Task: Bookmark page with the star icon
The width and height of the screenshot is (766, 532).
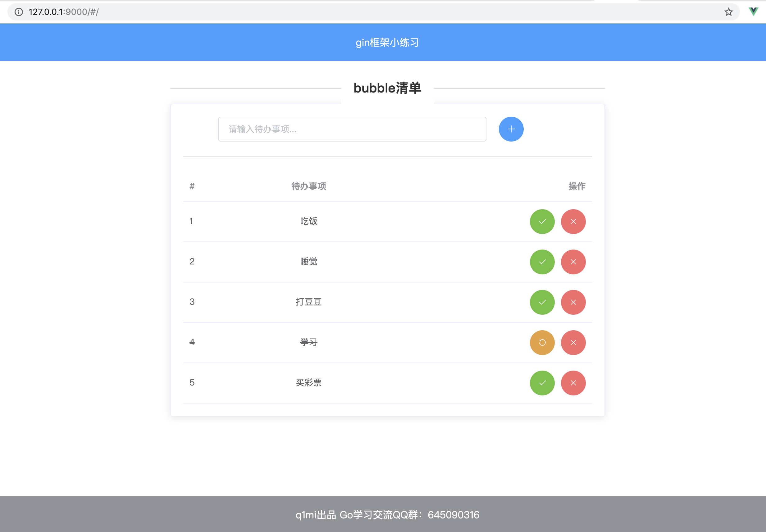Action: click(728, 12)
